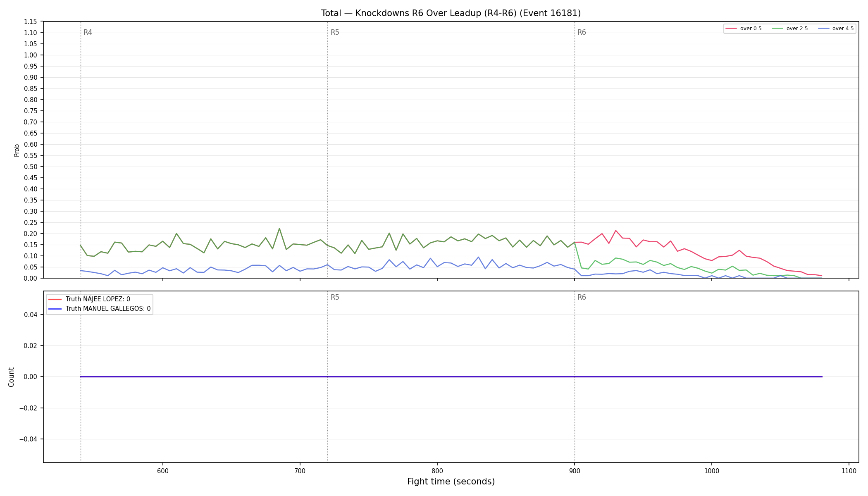Click the R6 label in the Prob chart
Image resolution: width=868 pixels, height=496 pixels.
(582, 32)
